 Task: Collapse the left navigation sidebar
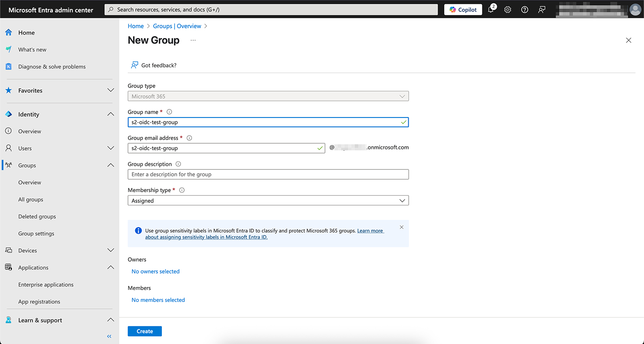click(109, 336)
